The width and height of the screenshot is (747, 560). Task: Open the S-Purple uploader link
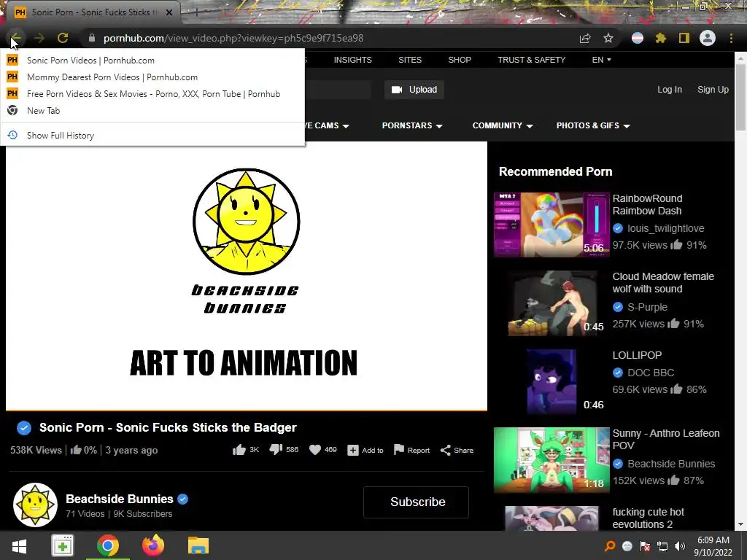(x=647, y=307)
